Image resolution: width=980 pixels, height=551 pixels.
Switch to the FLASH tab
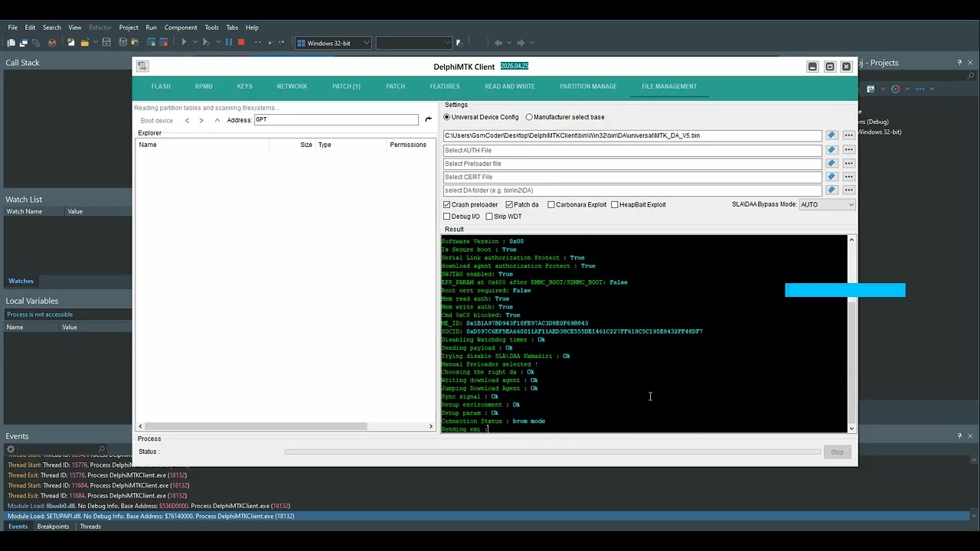pos(161,86)
